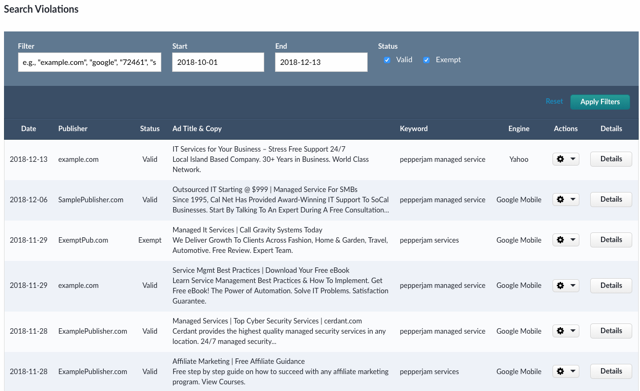Image resolution: width=640 pixels, height=391 pixels.
Task: Click the Exempt status cell
Action: coord(150,240)
